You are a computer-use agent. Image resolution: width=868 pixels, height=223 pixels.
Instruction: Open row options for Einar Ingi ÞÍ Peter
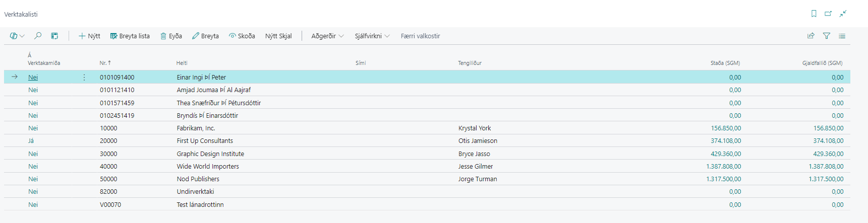click(84, 77)
